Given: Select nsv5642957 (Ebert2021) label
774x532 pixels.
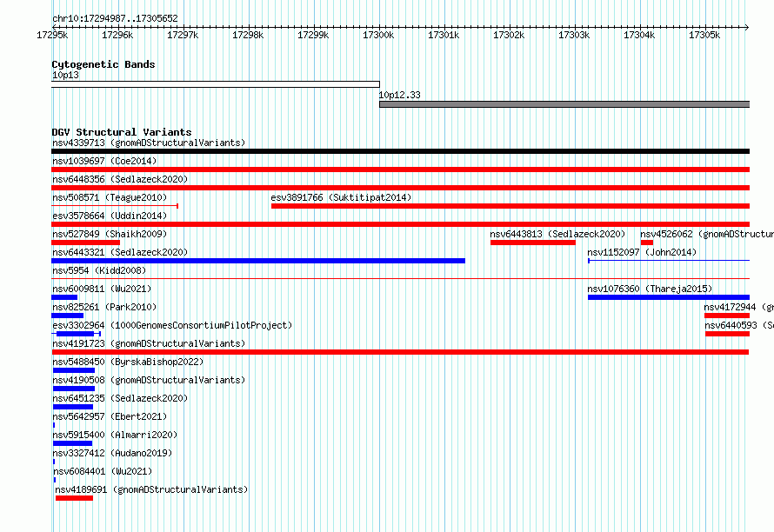Looking at the screenshot, I should (110, 416).
